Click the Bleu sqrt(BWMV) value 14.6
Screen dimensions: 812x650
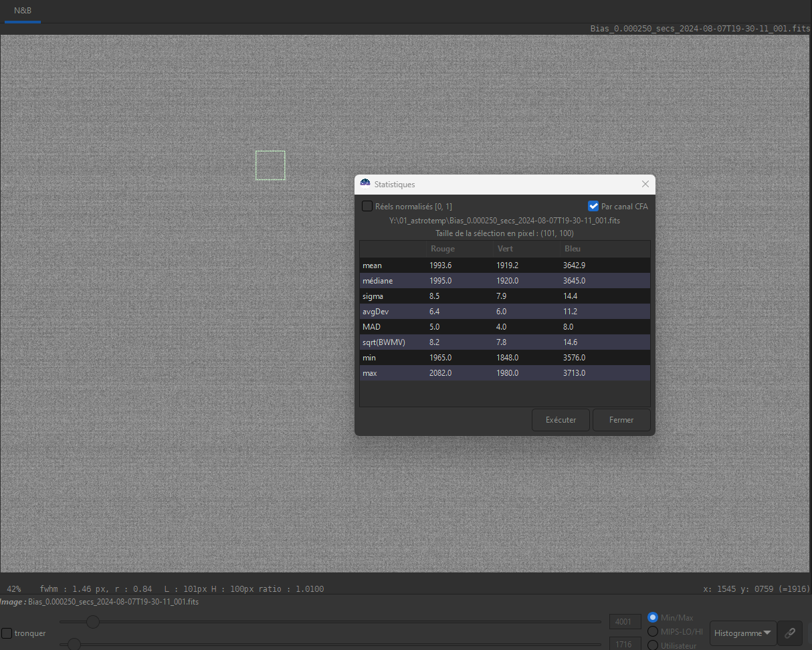(570, 342)
